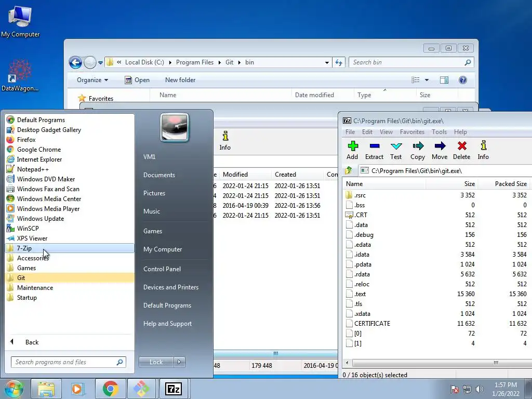Expand the Games folder in program list
This screenshot has height=399, width=532.
pos(70,268)
